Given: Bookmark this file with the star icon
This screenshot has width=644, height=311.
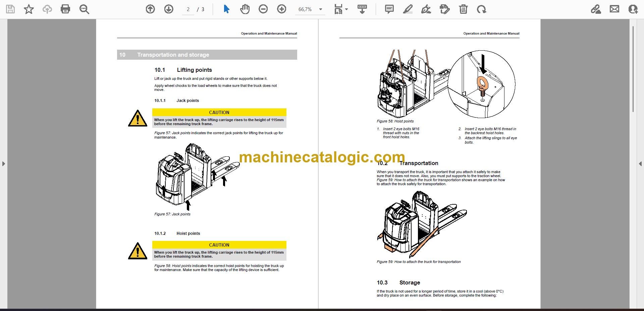Looking at the screenshot, I should 29,9.
